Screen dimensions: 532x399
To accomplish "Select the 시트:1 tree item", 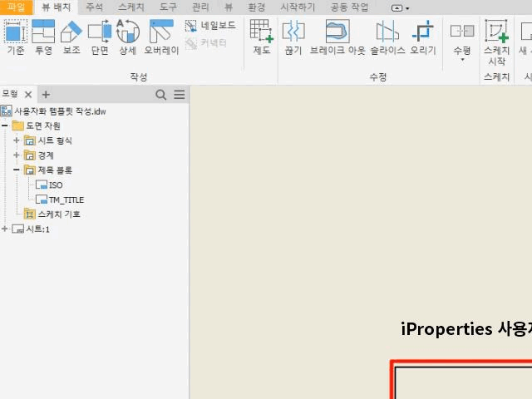I will tap(38, 229).
